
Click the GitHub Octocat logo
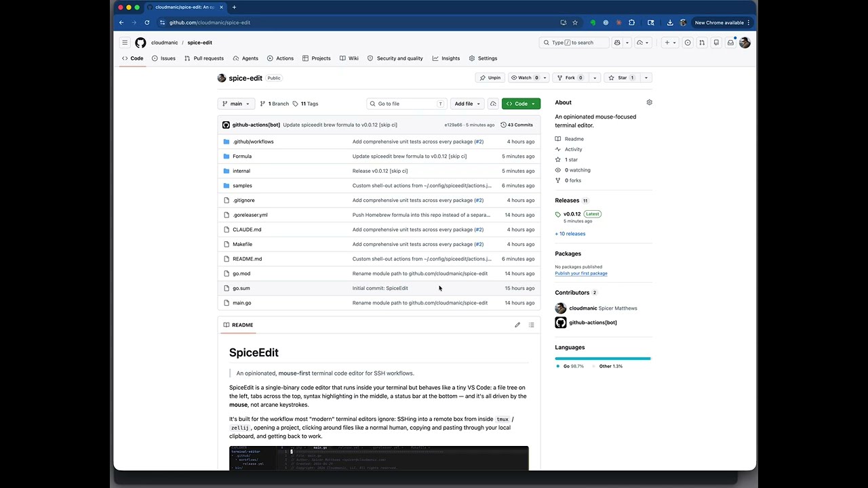(x=140, y=43)
